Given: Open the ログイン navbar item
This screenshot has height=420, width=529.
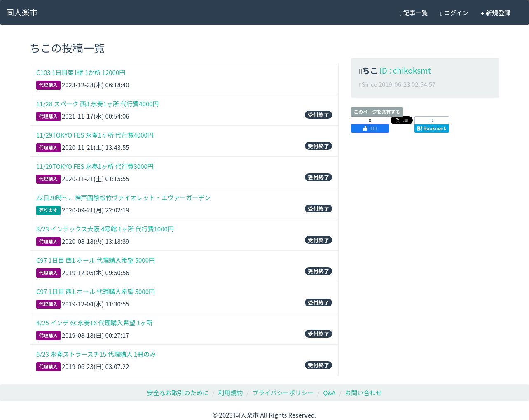Looking at the screenshot, I should coord(454,13).
